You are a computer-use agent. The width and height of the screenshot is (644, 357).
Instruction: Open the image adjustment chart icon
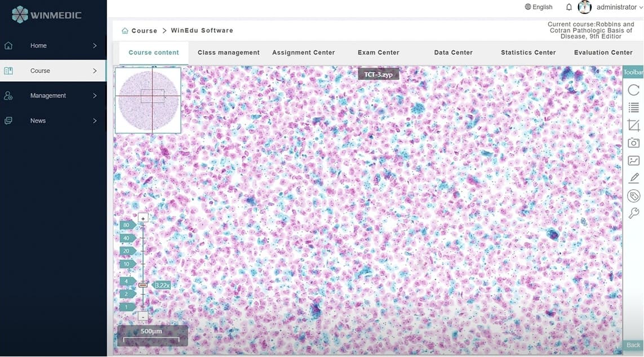[633, 161]
